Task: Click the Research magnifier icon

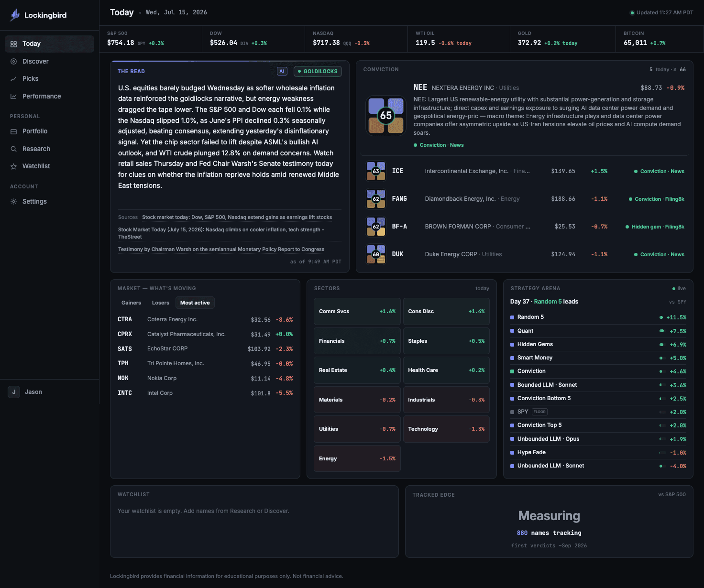Action: (x=13, y=149)
